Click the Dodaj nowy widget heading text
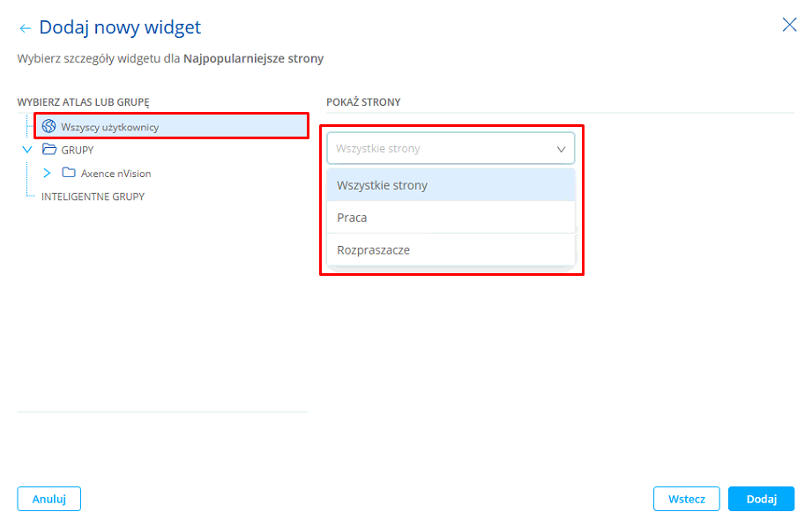 (x=120, y=28)
